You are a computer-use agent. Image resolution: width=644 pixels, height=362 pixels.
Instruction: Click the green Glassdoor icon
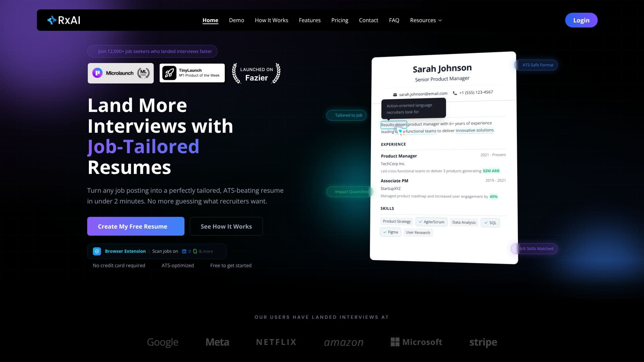[195, 251]
